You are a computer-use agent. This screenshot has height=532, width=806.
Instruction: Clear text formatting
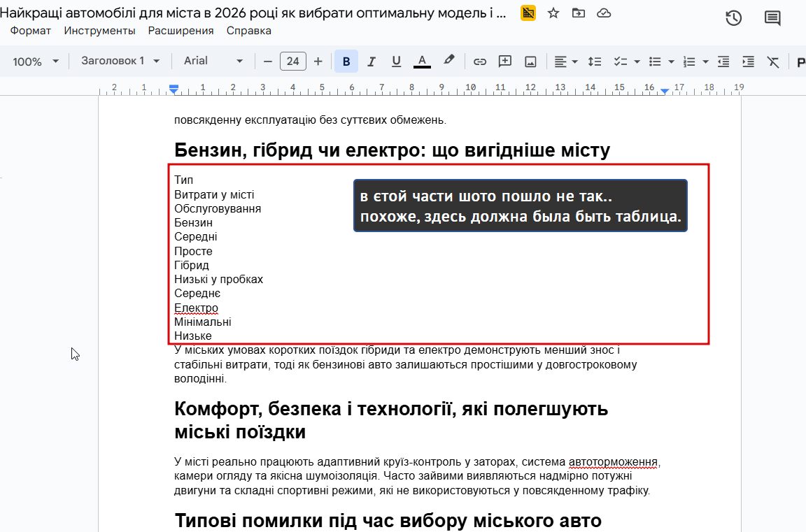[x=772, y=62]
